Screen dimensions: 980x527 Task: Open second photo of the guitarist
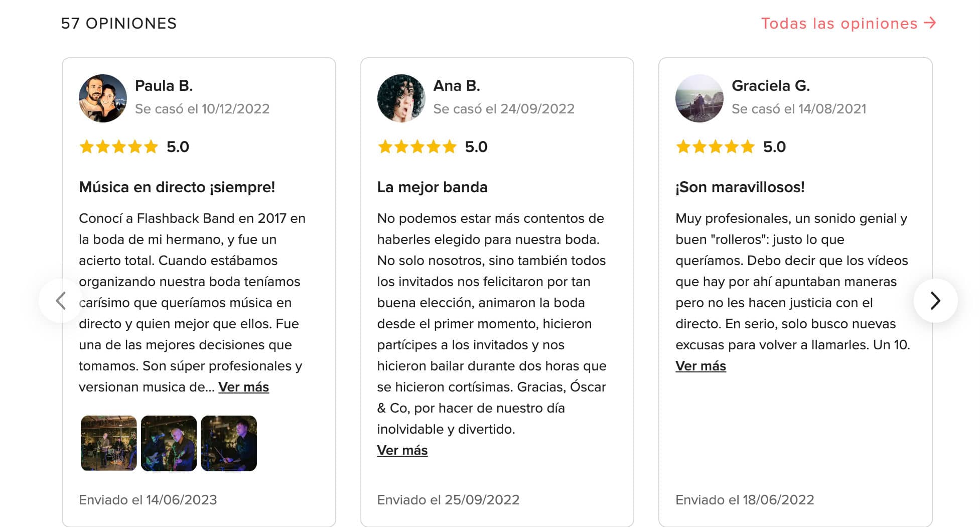[x=169, y=443]
